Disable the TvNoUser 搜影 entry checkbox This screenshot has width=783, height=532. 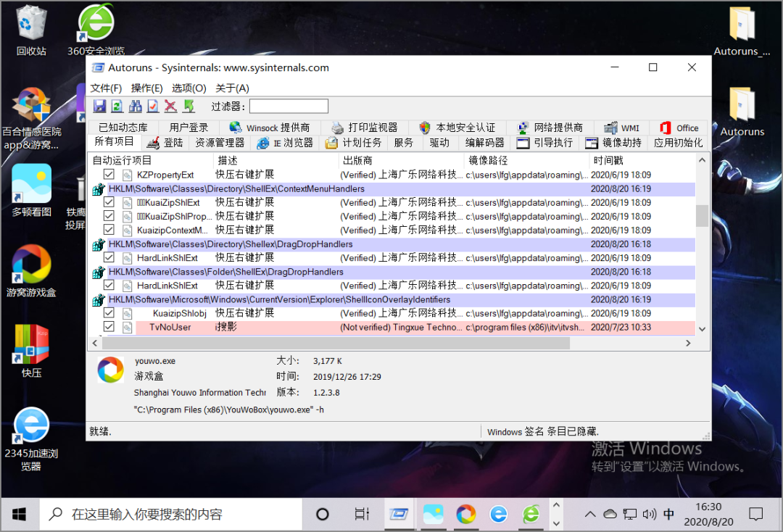[109, 328]
